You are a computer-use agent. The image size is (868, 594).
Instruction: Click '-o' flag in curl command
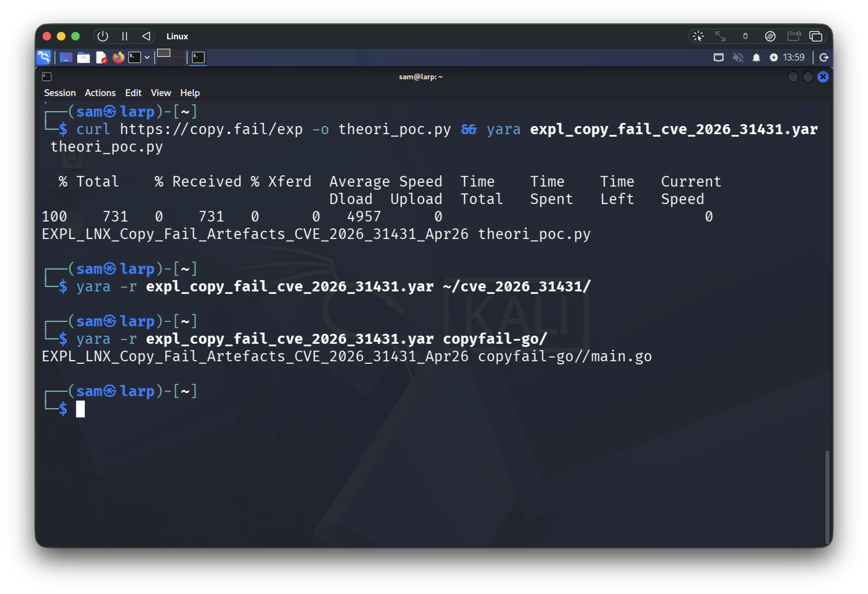point(321,129)
